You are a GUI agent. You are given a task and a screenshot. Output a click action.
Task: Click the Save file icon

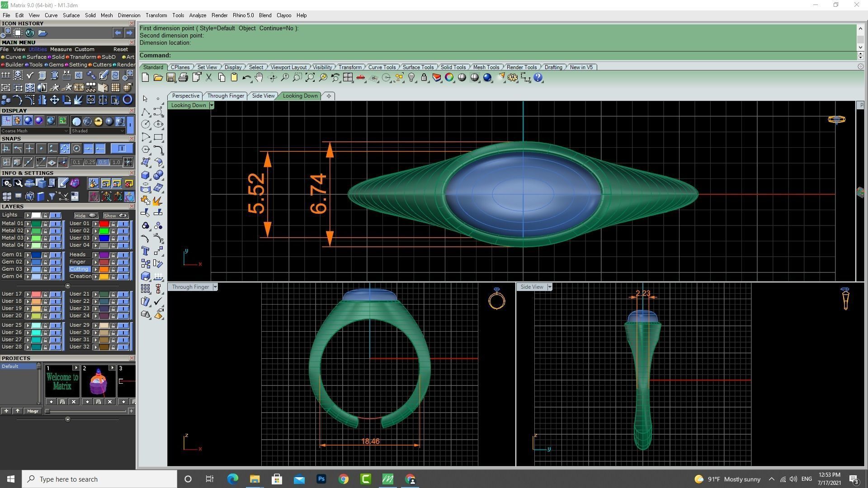(170, 78)
